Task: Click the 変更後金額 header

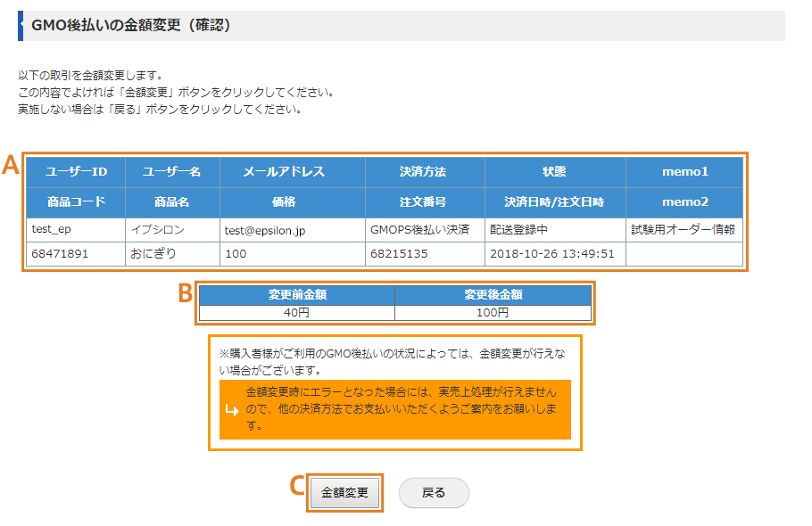Action: point(493,295)
